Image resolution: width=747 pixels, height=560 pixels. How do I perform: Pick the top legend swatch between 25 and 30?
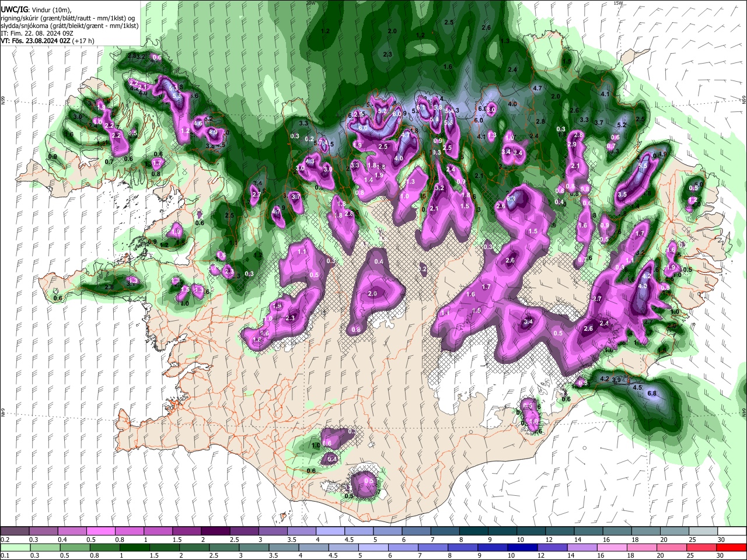[704, 531]
